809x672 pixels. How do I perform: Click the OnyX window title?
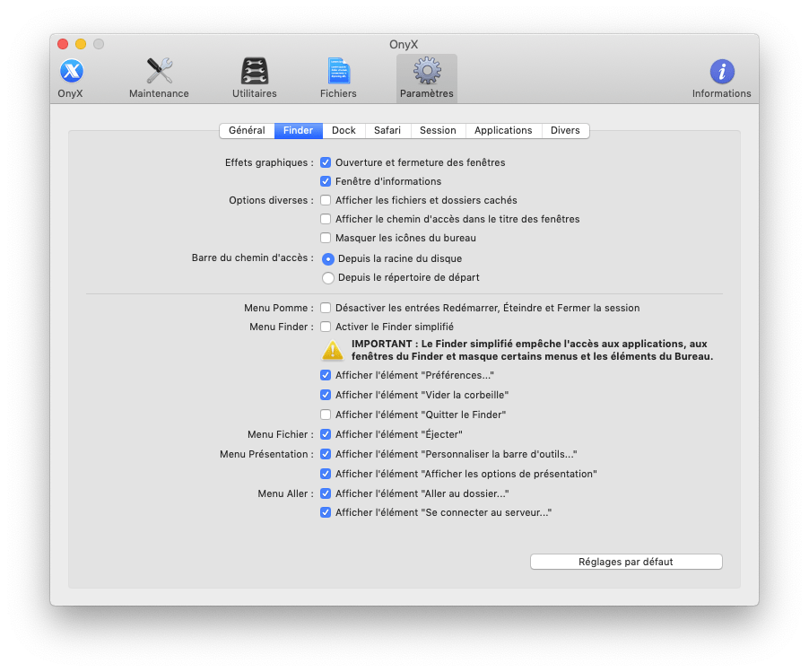404,44
